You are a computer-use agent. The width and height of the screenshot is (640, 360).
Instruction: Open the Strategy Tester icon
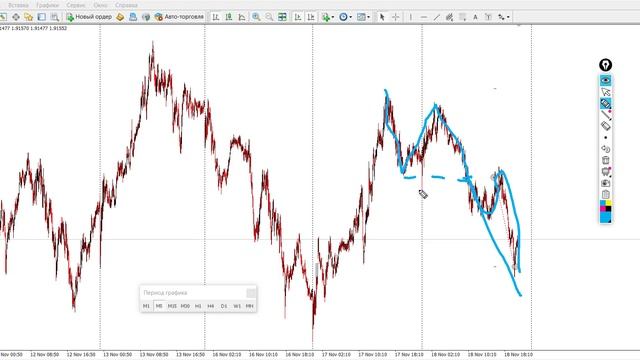tap(54, 17)
